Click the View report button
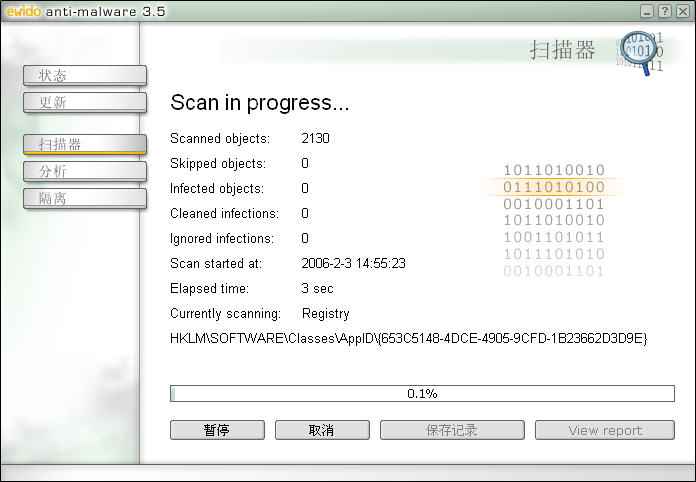The image size is (696, 482). pyautogui.click(x=605, y=430)
